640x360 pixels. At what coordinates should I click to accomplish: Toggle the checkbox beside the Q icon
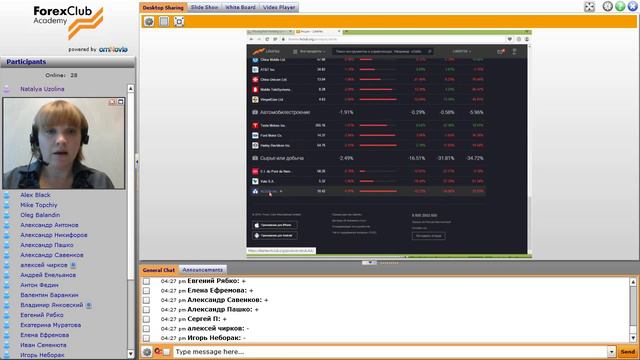(x=167, y=351)
